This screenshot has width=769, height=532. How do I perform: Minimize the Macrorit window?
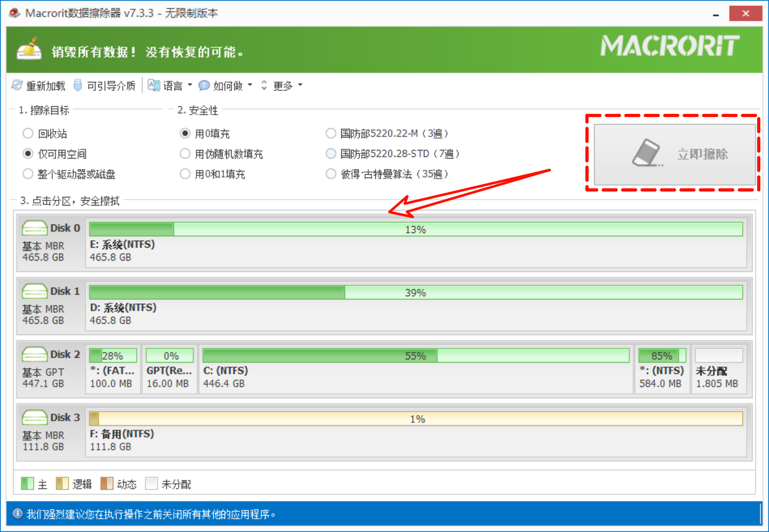[x=716, y=14]
